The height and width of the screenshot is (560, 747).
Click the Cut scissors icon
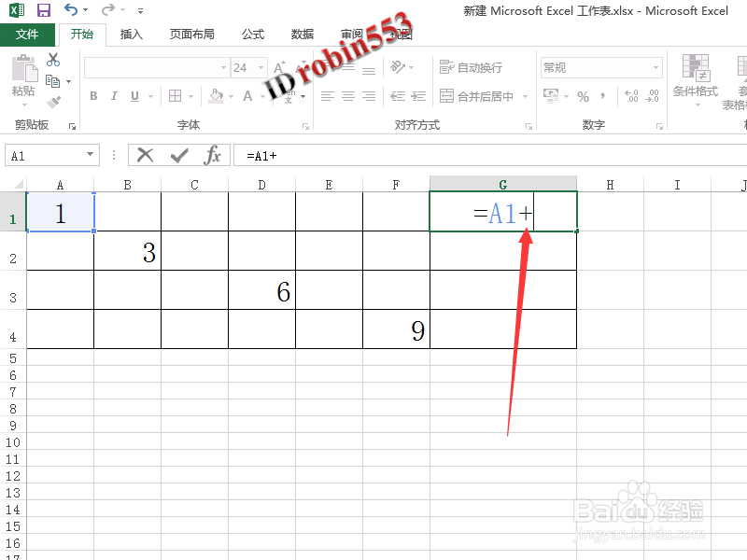[x=51, y=59]
